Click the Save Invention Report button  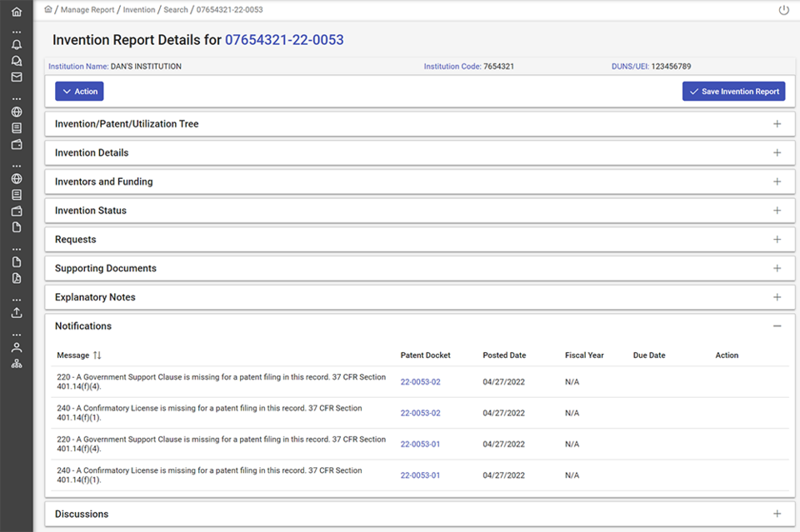733,92
